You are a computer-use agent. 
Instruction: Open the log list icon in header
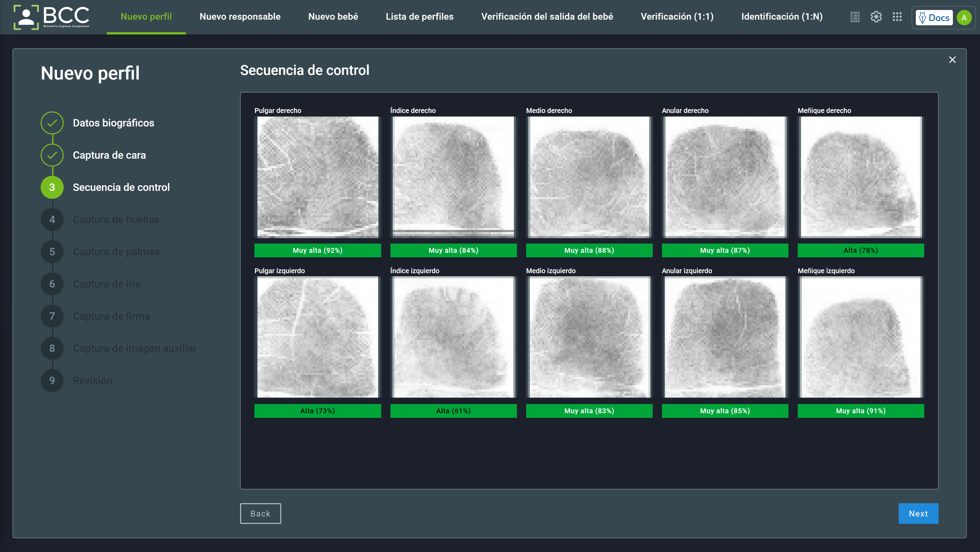coord(855,17)
